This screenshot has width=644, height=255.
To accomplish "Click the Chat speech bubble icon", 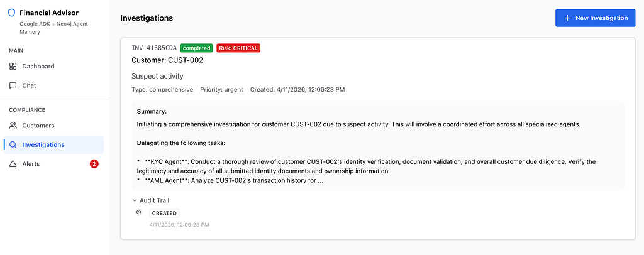I will 13,85.
